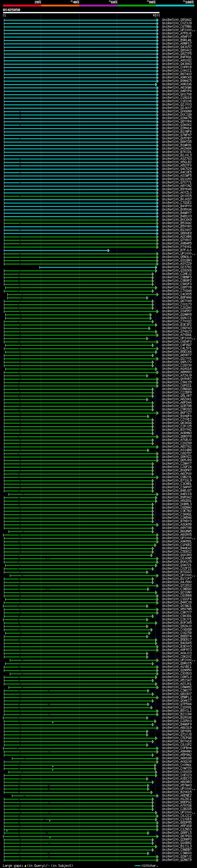This screenshot has height=868, width=197.
Task: Open hit UniRef100_B9RLW1
Action: coord(177,40)
